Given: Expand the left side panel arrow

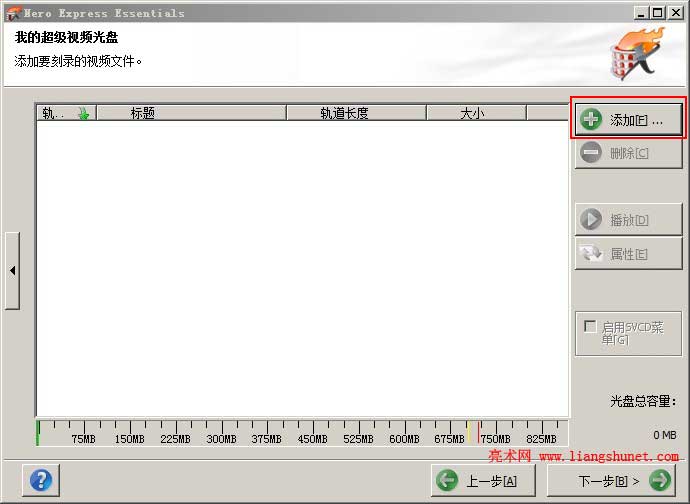Looking at the screenshot, I should coord(12,271).
